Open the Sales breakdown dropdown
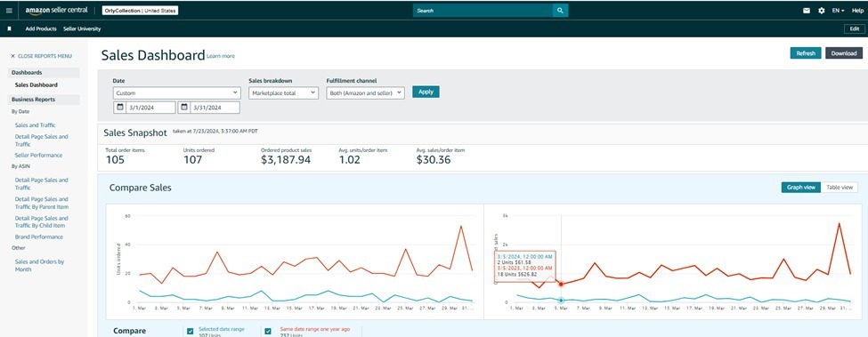Viewport: 868px width, 337px height. pos(283,92)
